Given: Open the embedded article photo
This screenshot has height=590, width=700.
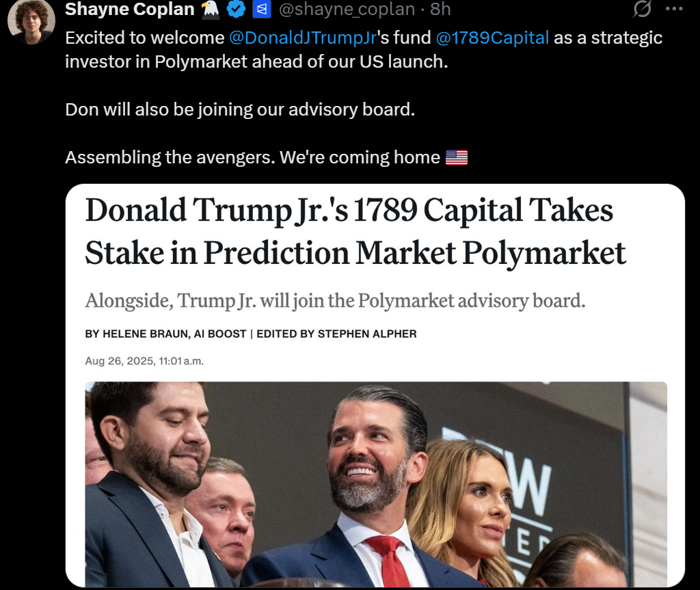Looking at the screenshot, I should point(376,484).
